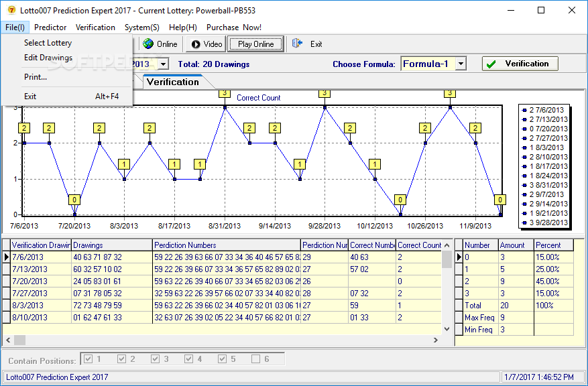The width and height of the screenshot is (588, 386).
Task: Click the 7/20/2013 chart point labeled 0
Action: tap(74, 214)
